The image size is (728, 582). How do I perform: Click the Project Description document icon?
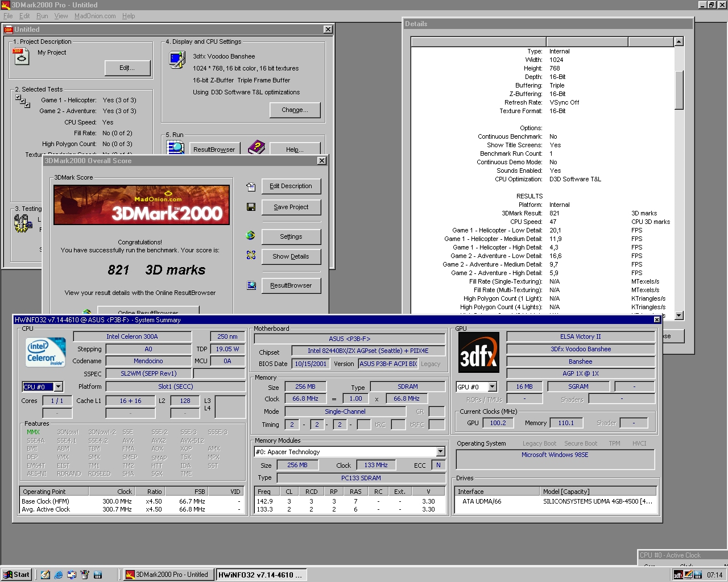tap(21, 56)
